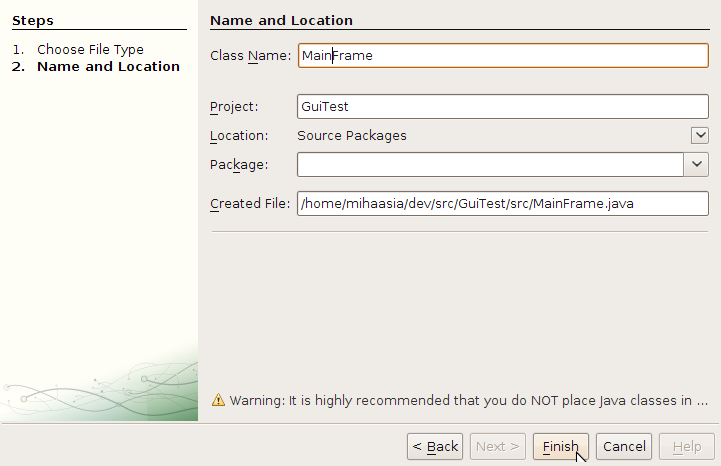Click inside the Package input field
The height and width of the screenshot is (466, 721).
[x=491, y=164]
